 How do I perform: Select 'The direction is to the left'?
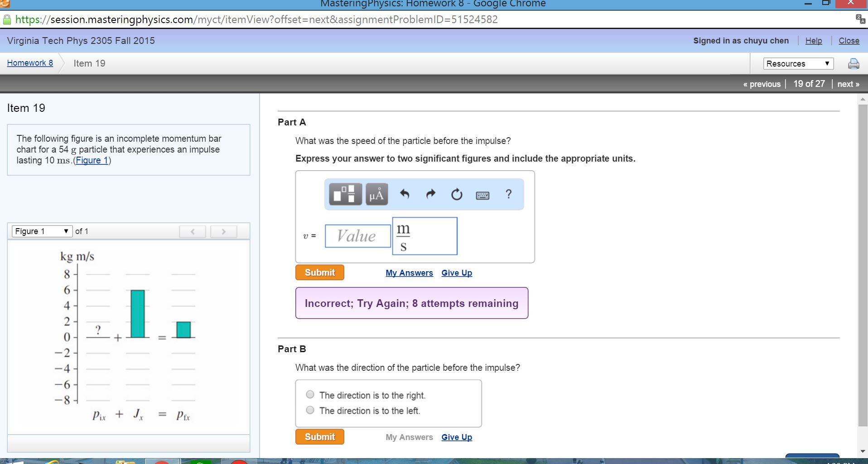(310, 410)
